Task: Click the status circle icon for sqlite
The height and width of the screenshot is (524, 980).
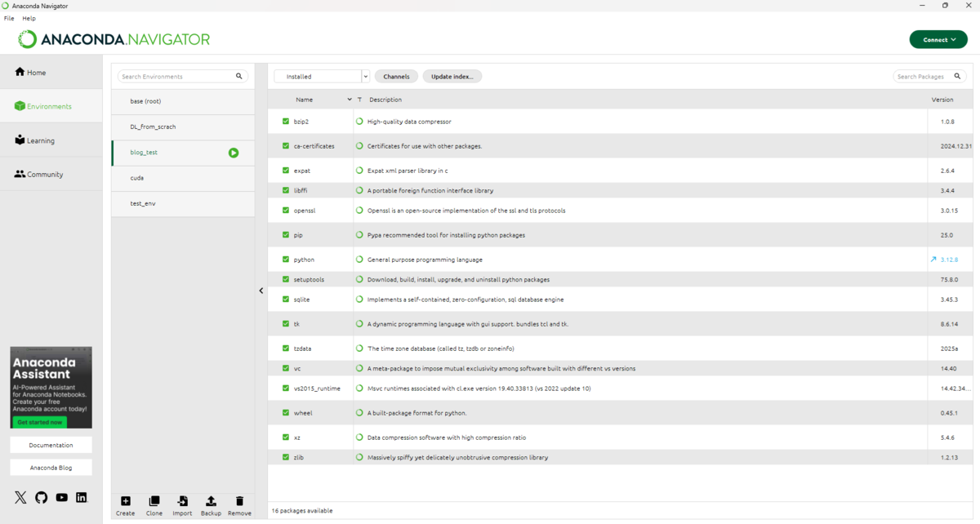Action: (x=359, y=300)
